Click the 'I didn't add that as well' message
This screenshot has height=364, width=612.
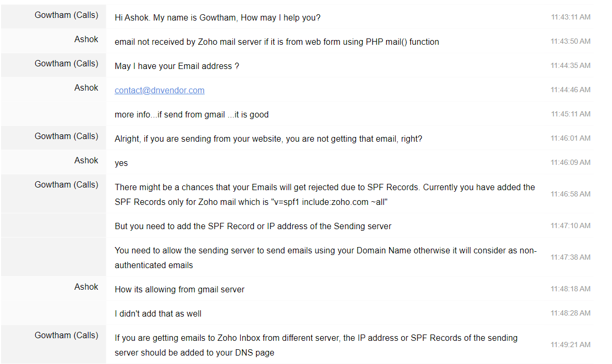pos(158,313)
